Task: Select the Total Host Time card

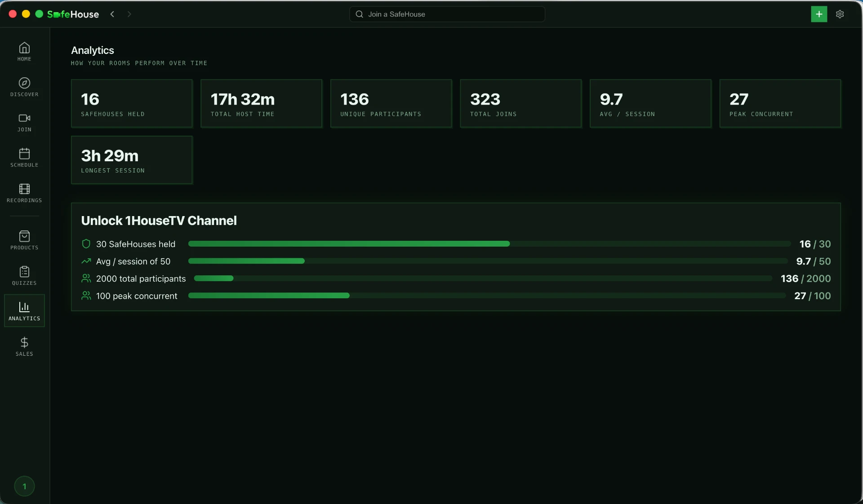Action: (x=261, y=103)
